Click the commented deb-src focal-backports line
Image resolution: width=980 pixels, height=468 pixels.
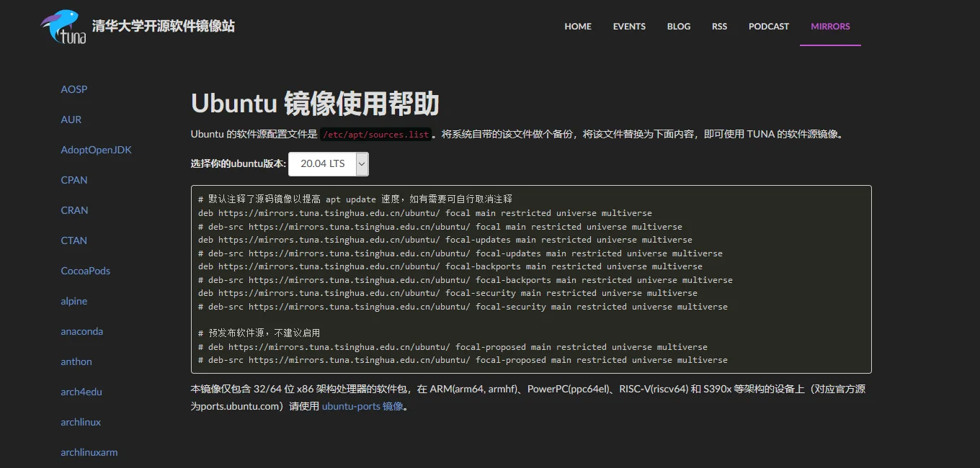[x=465, y=280]
